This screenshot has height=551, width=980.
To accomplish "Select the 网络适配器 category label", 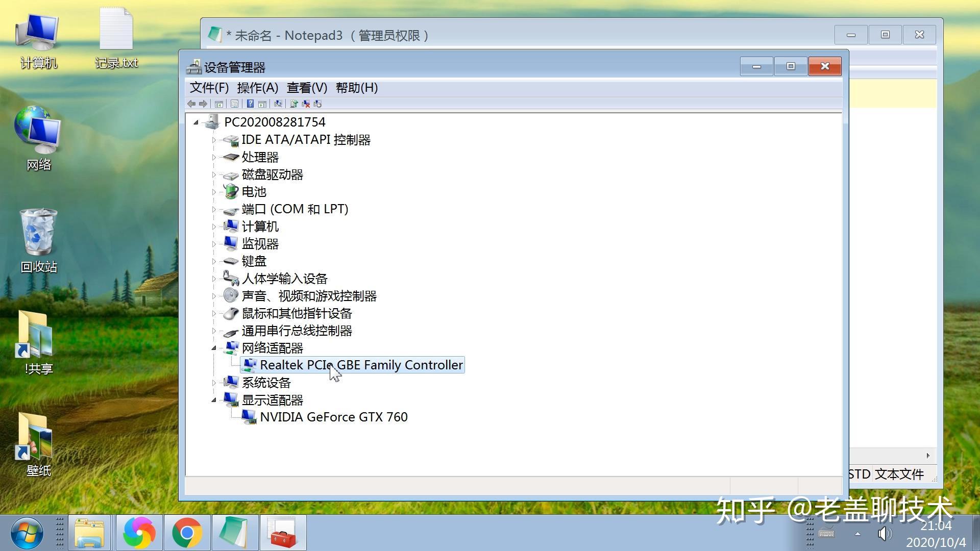I will 273,348.
